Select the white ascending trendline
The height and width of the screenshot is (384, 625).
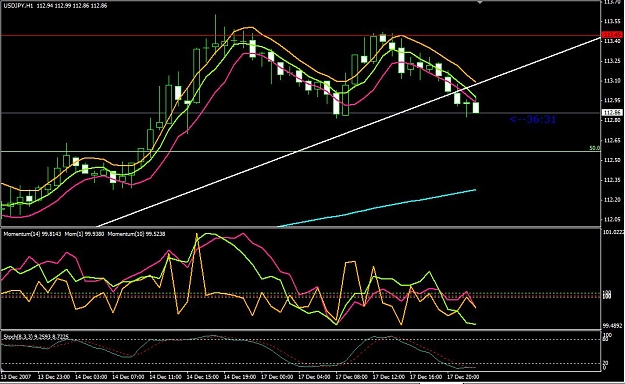point(348,132)
